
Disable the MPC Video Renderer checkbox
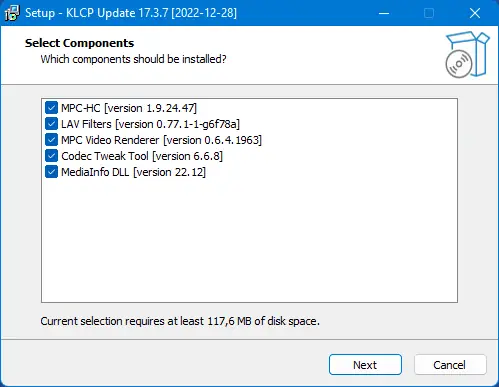(51, 140)
